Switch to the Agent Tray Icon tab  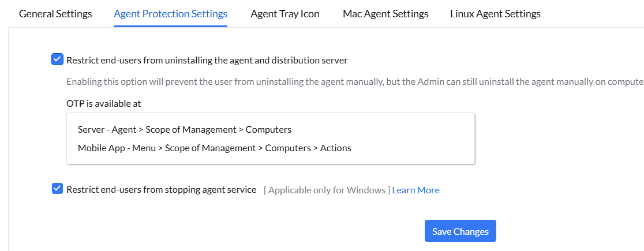click(284, 13)
